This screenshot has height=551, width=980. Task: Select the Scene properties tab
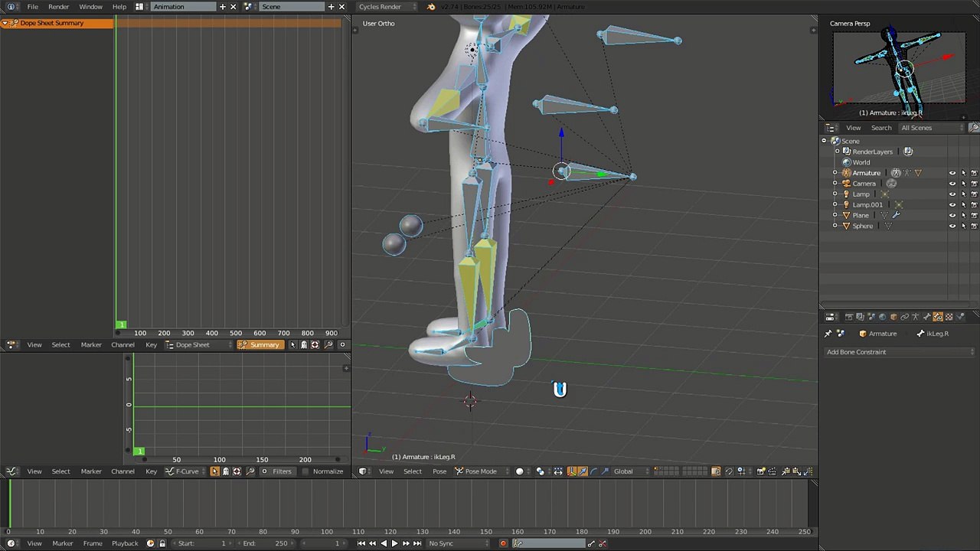[x=871, y=317]
